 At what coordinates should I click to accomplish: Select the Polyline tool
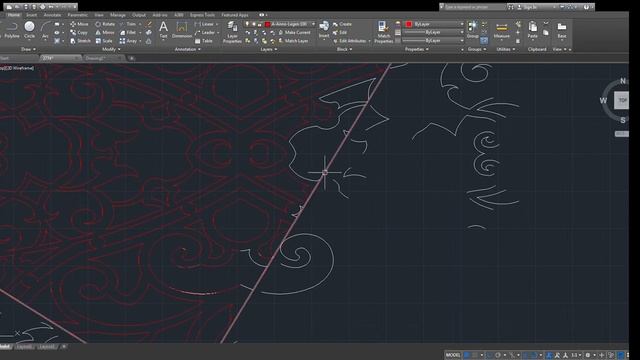click(11, 30)
